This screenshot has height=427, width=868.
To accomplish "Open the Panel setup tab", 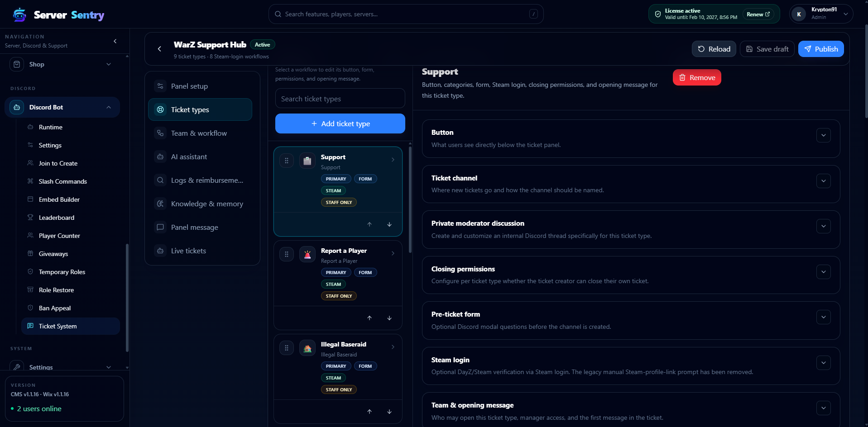I will [x=200, y=86].
